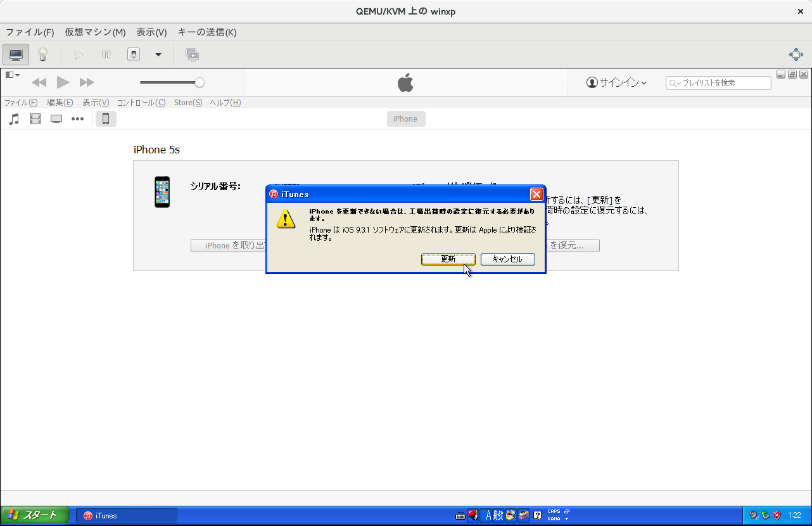The width and height of the screenshot is (812, 526).
Task: Click the を復元 restore button
Action: [573, 245]
